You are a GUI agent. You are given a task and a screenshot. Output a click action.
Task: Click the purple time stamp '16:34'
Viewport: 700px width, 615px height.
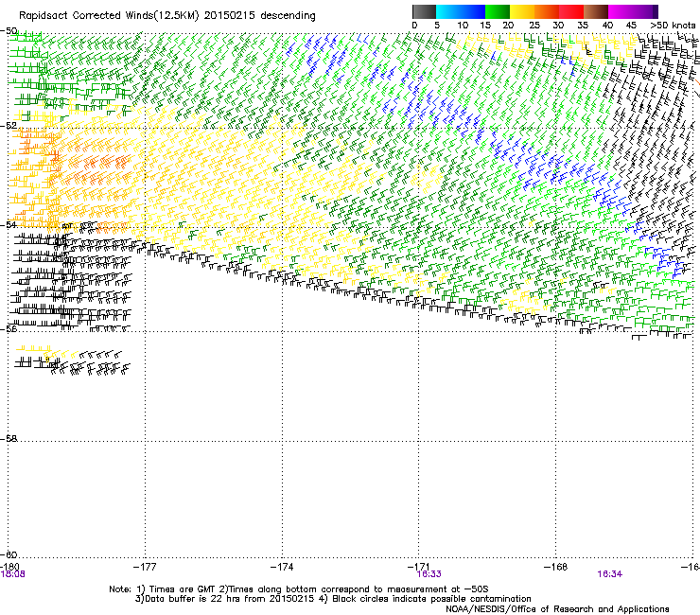610,574
